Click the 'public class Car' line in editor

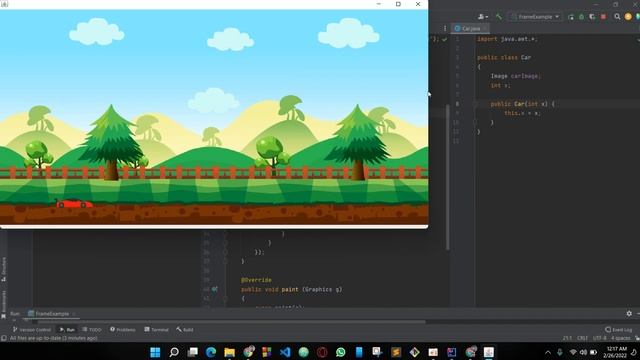tap(504, 58)
